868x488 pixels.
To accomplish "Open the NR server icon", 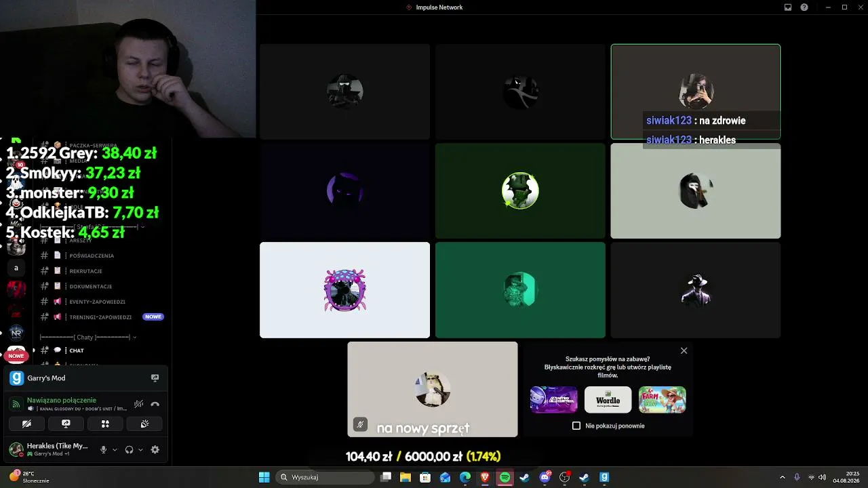I will click(x=16, y=333).
